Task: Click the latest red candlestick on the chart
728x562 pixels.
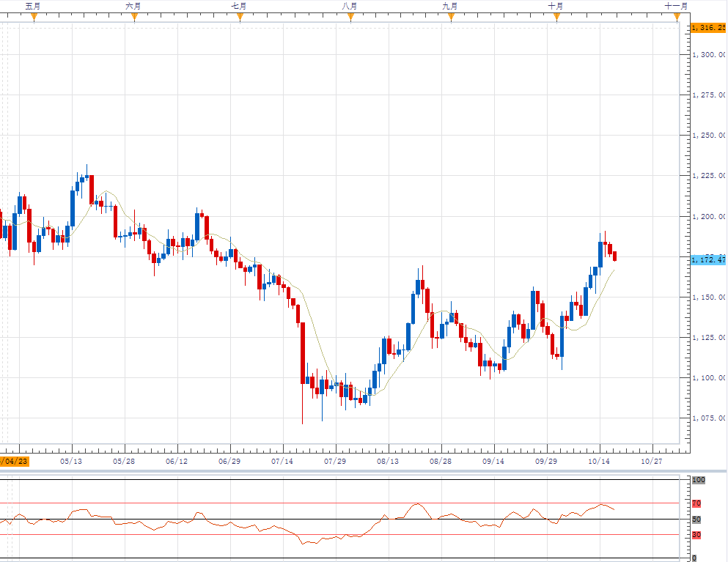Action: (x=614, y=256)
